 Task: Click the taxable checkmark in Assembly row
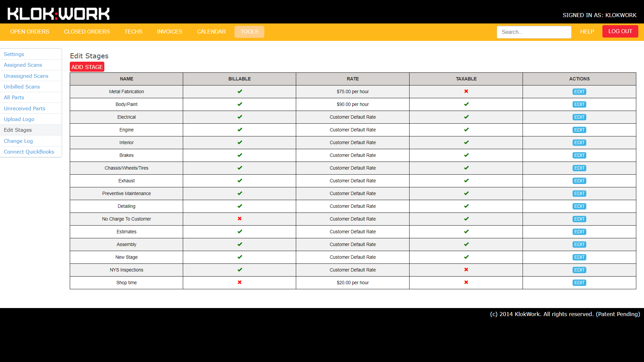[x=466, y=244]
